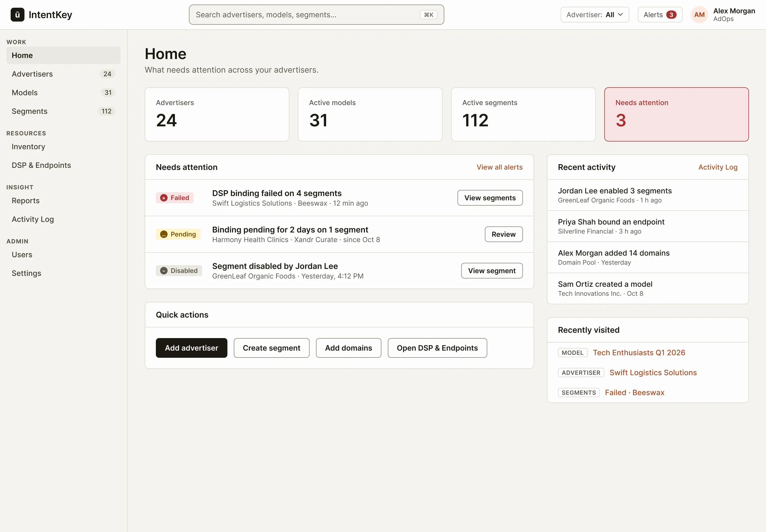Open Inventory under Resources
This screenshot has width=766, height=532.
(x=63, y=147)
